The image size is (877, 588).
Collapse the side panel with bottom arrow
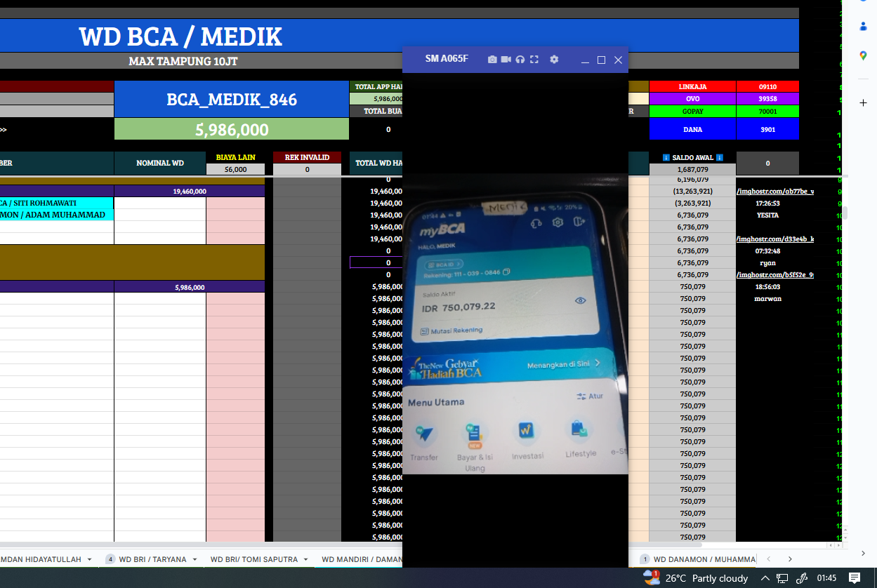pyautogui.click(x=863, y=554)
